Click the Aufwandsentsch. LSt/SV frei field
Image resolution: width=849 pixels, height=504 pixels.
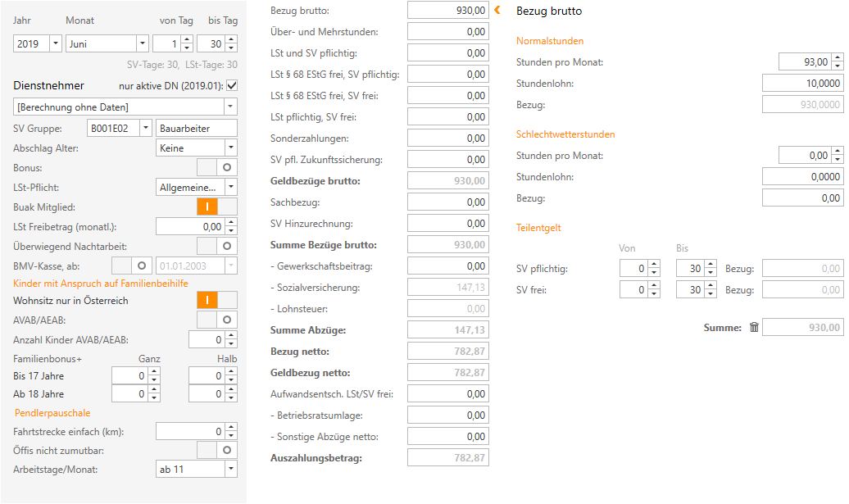[447, 393]
